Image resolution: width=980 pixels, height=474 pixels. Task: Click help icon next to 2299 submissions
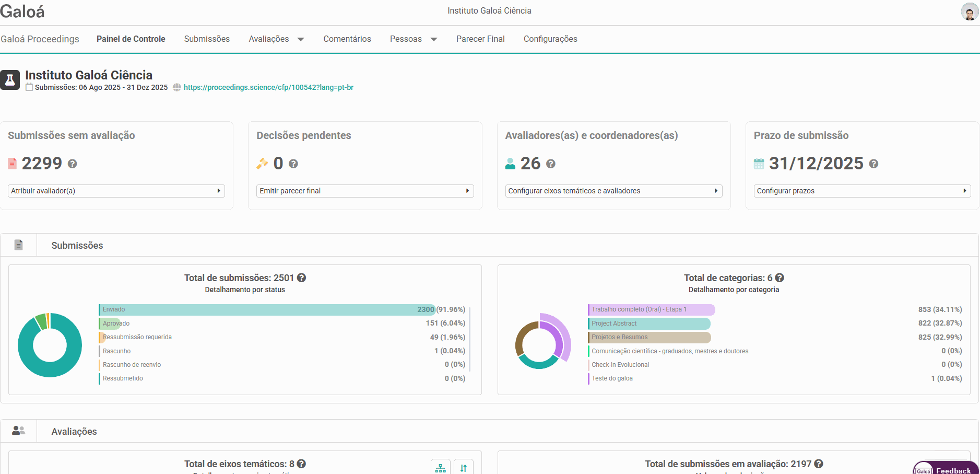tap(73, 164)
